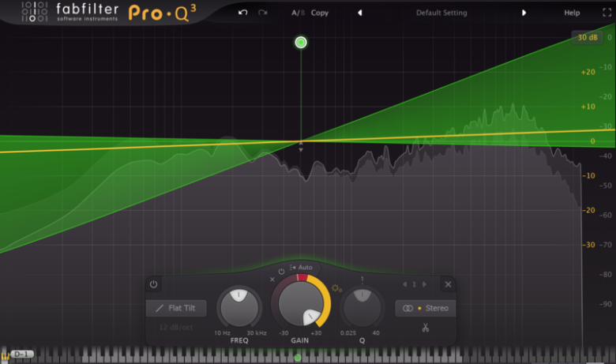Image resolution: width=616 pixels, height=364 pixels.
Task: Enter full screen mode icon
Action: [x=607, y=13]
